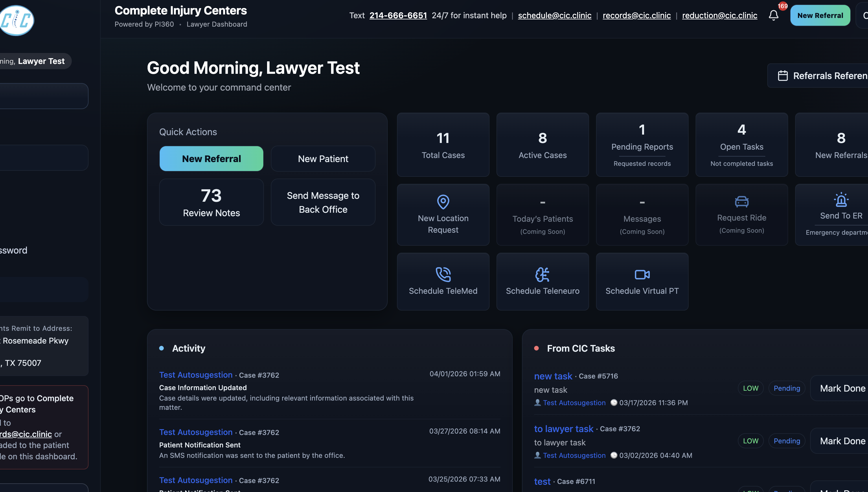Open the 8 Active Cases card
Viewport: 868px width, 492px height.
pos(542,145)
